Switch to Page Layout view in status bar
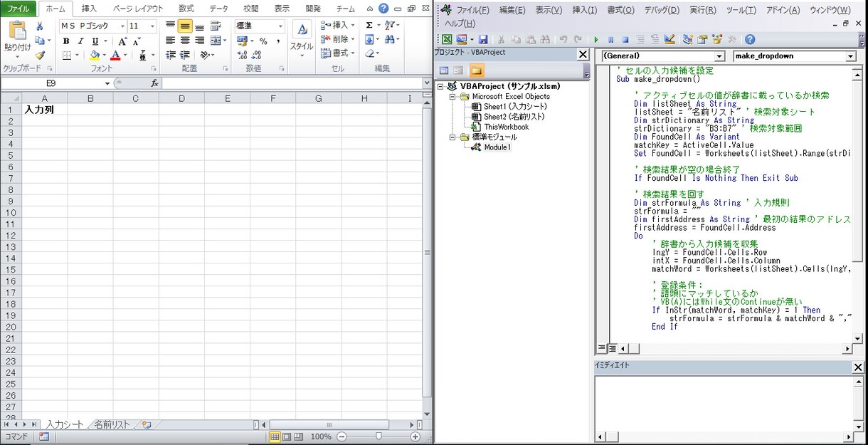 click(286, 436)
